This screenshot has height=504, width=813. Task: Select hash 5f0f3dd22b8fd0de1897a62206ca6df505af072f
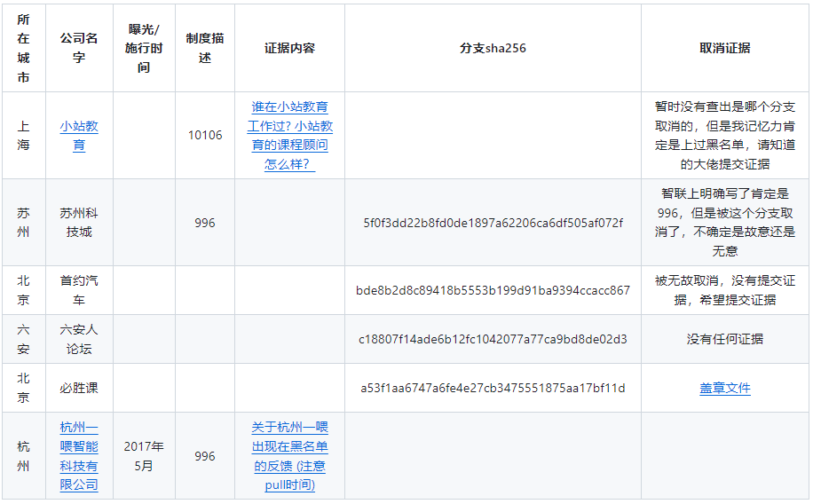pos(493,223)
